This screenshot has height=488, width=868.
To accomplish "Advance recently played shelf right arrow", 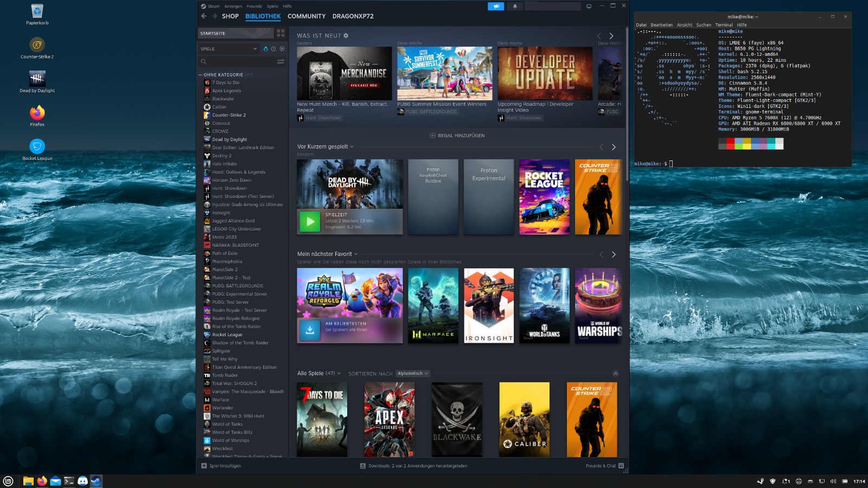I will tap(614, 147).
